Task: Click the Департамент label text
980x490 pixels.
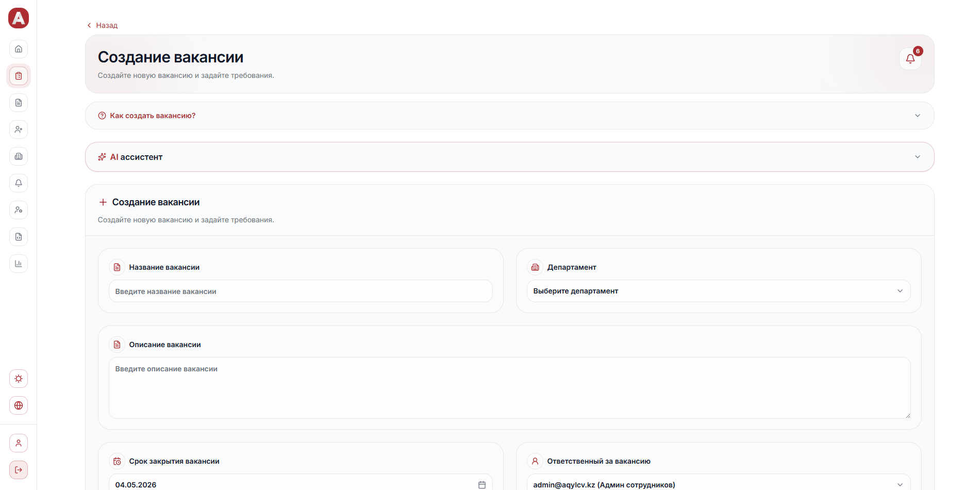Action: tap(572, 267)
